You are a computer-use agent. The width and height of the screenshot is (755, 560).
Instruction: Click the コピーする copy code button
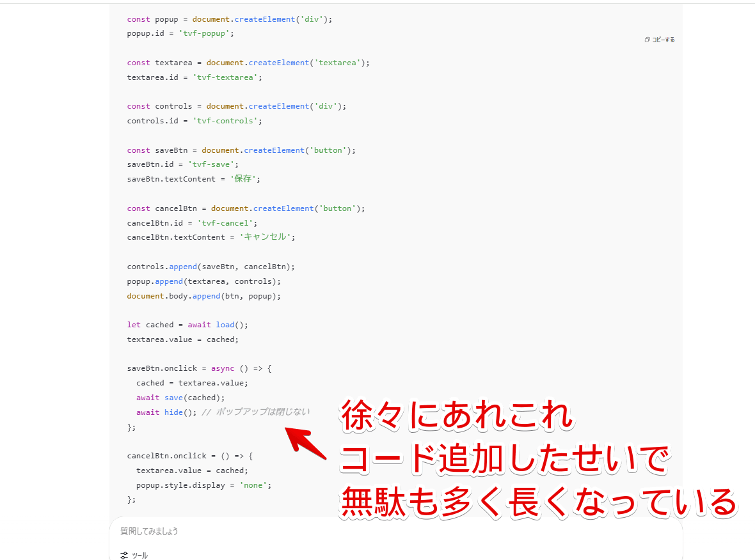[659, 40]
